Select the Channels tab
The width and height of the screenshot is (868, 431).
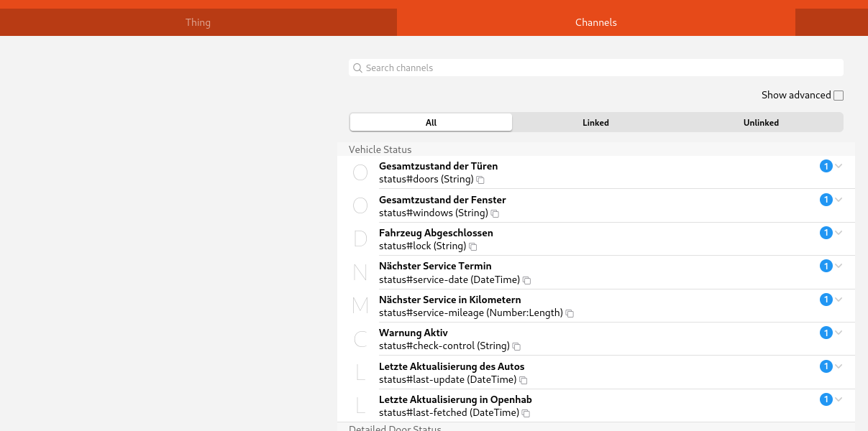coord(595,22)
